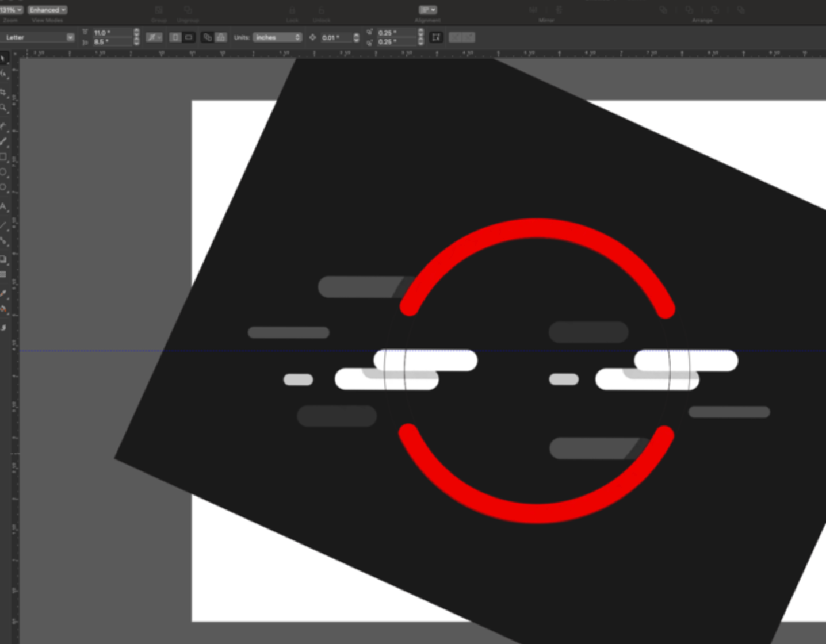The height and width of the screenshot is (644, 826).
Task: Click the lower duplicate distance 0.25 field
Action: (x=397, y=41)
